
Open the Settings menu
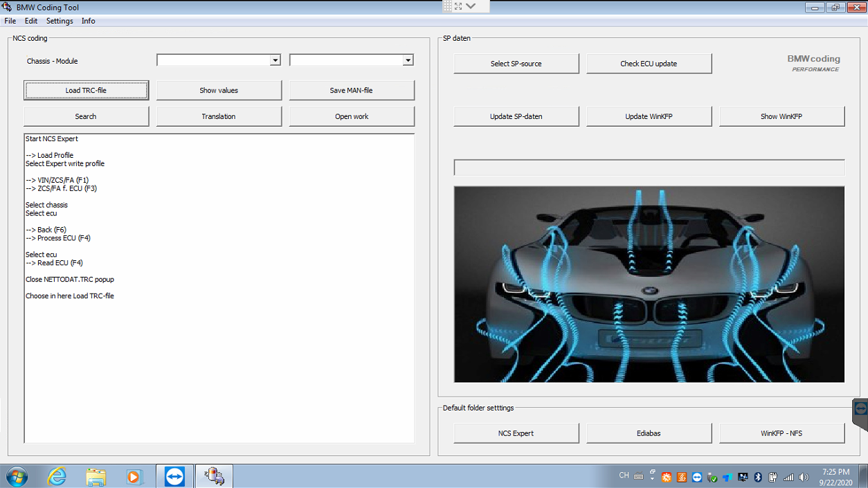60,21
